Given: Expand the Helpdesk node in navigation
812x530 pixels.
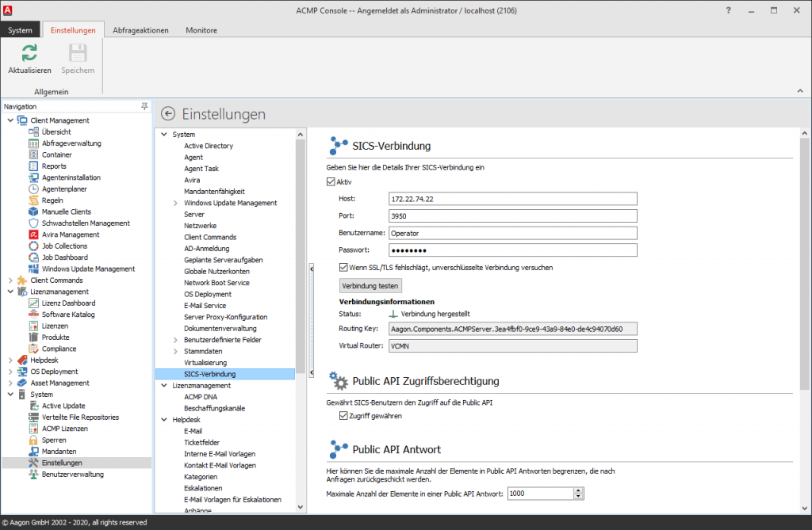Looking at the screenshot, I should [x=10, y=360].
